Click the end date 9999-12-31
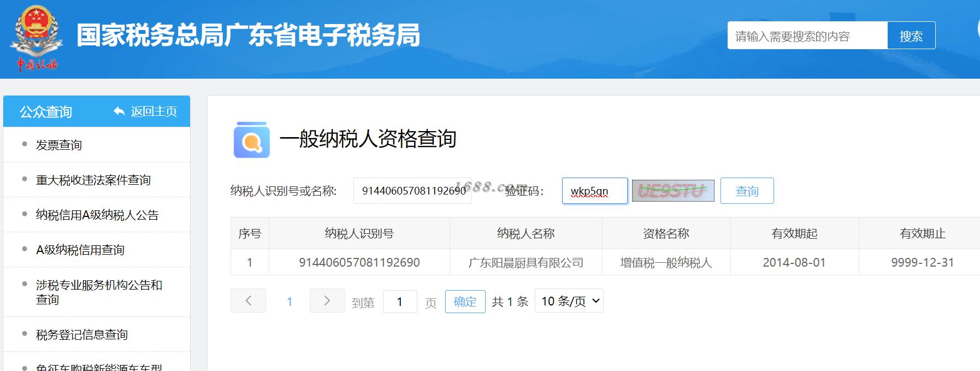Screen dimensions: 980x371 tap(923, 262)
